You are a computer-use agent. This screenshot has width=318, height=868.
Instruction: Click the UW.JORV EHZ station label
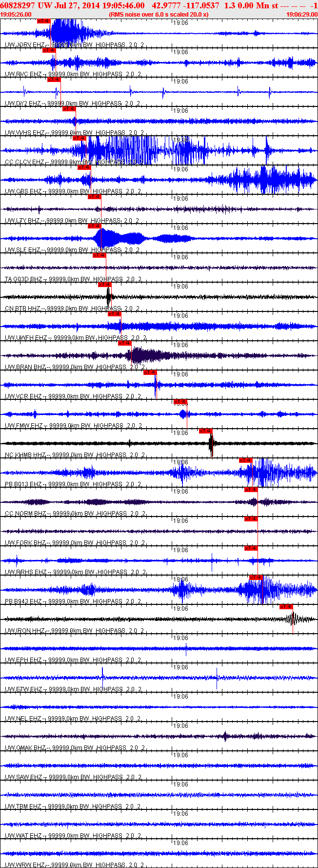click(23, 45)
